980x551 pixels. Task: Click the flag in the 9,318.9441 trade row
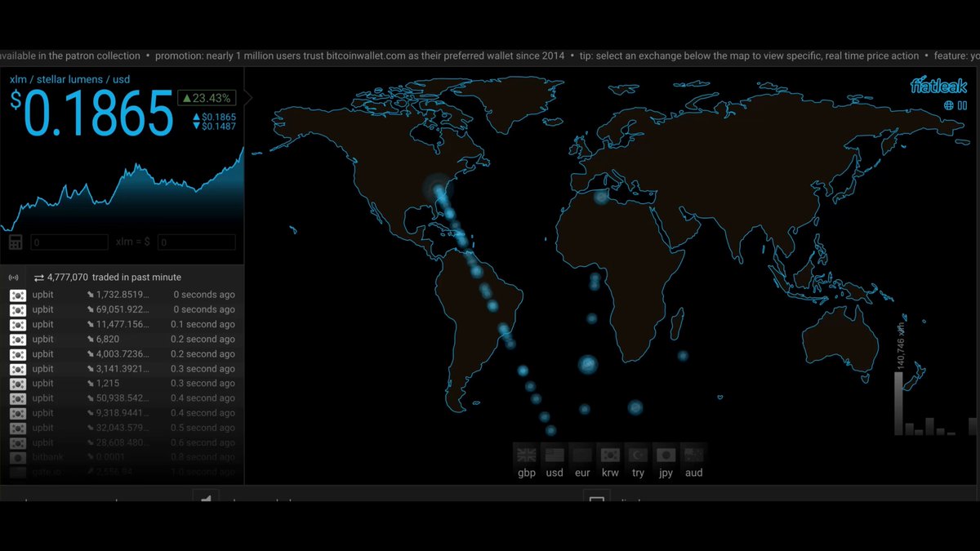(18, 413)
